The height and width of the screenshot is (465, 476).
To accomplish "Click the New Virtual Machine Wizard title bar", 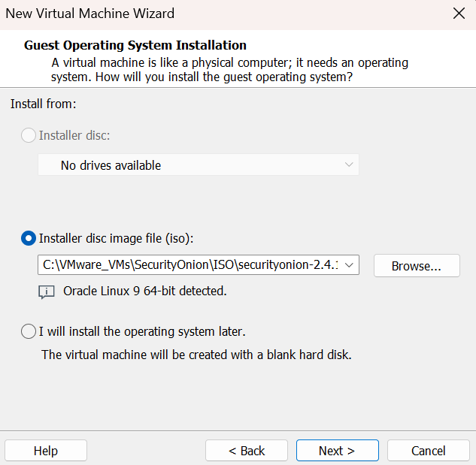I will pyautogui.click(x=188, y=14).
